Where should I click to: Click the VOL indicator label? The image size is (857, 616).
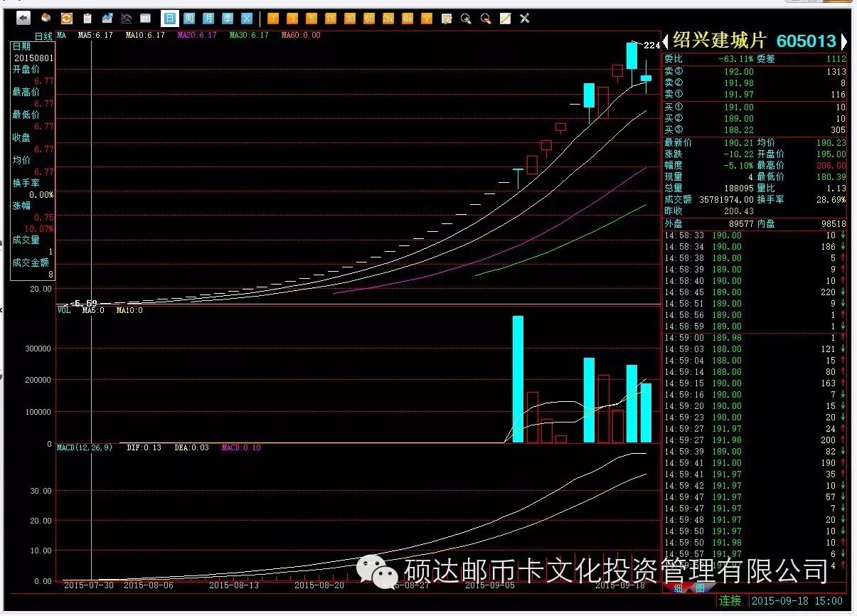coord(64,310)
